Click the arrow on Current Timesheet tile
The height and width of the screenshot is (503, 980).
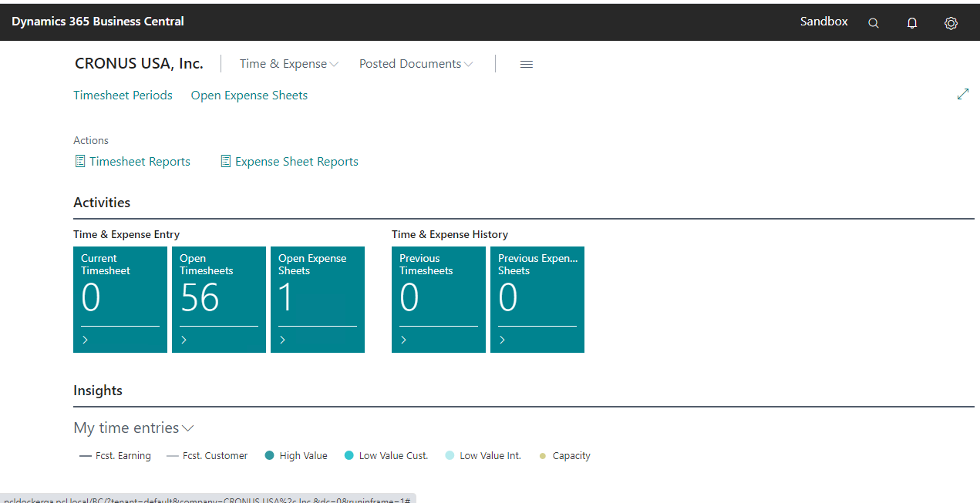(85, 340)
